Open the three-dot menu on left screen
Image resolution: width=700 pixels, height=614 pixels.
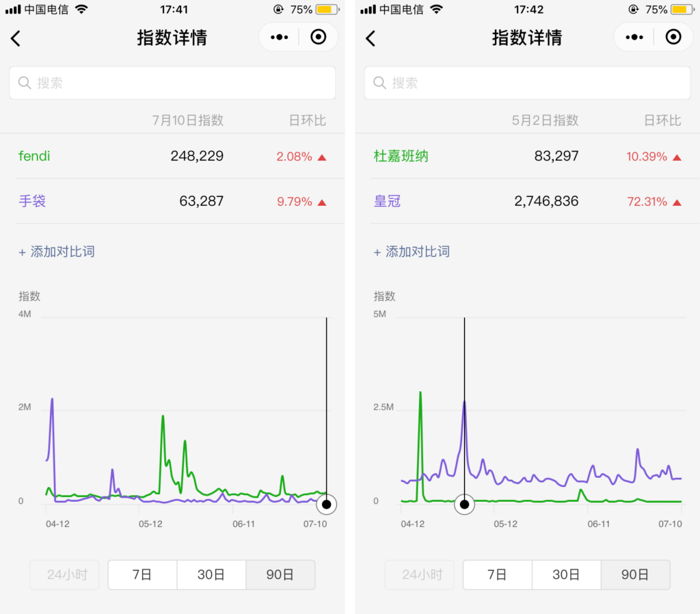point(279,37)
